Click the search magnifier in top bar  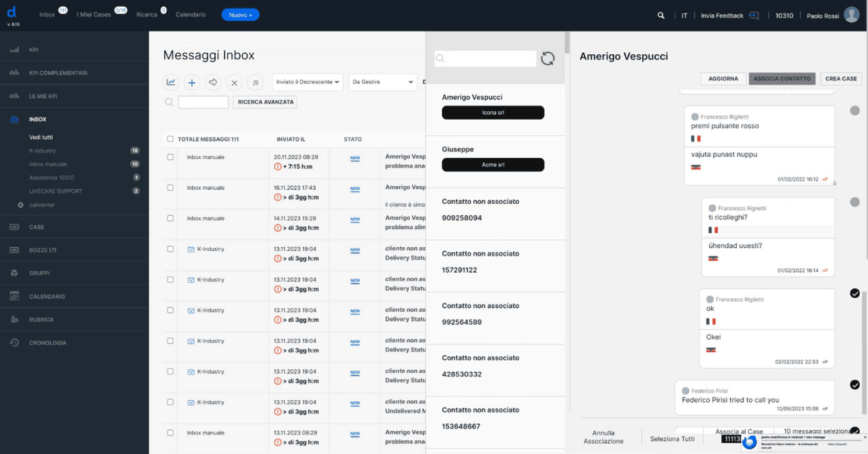(661, 16)
